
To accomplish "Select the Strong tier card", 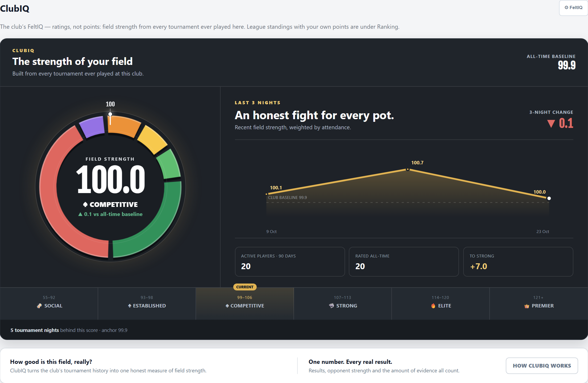I will [343, 303].
